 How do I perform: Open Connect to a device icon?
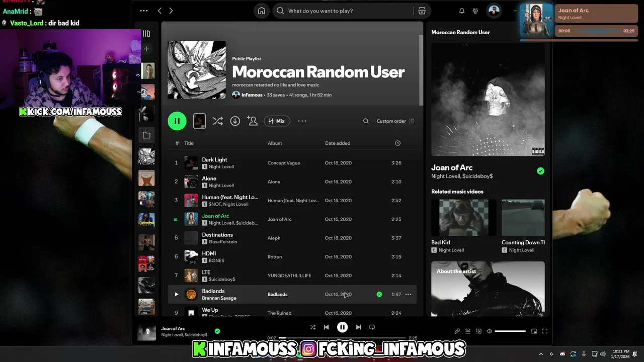[x=478, y=331]
